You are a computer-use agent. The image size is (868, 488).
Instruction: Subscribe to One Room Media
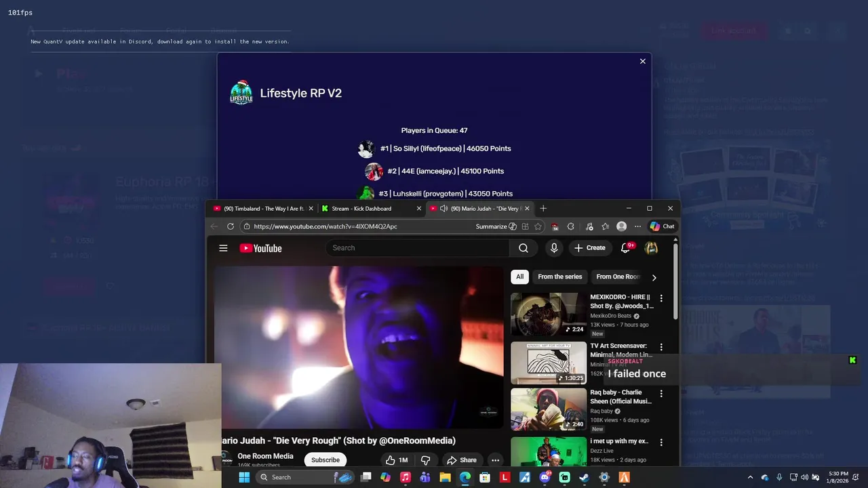[325, 460]
